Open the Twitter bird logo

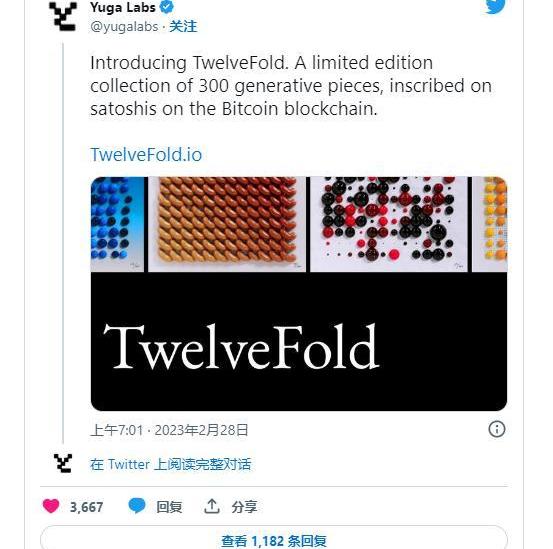[495, 6]
